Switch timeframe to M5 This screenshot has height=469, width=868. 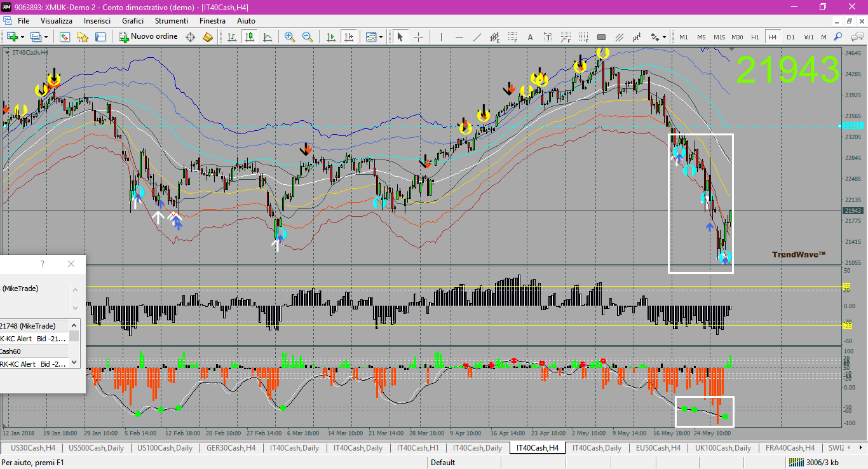[x=702, y=37]
